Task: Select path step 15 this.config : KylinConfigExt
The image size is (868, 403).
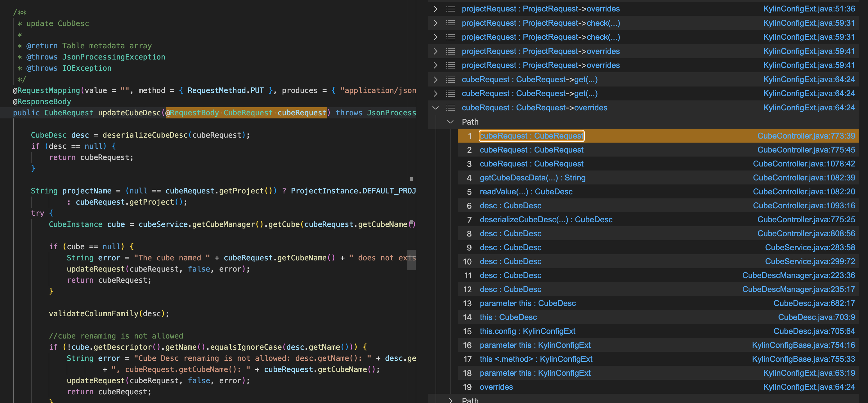Action: click(527, 331)
